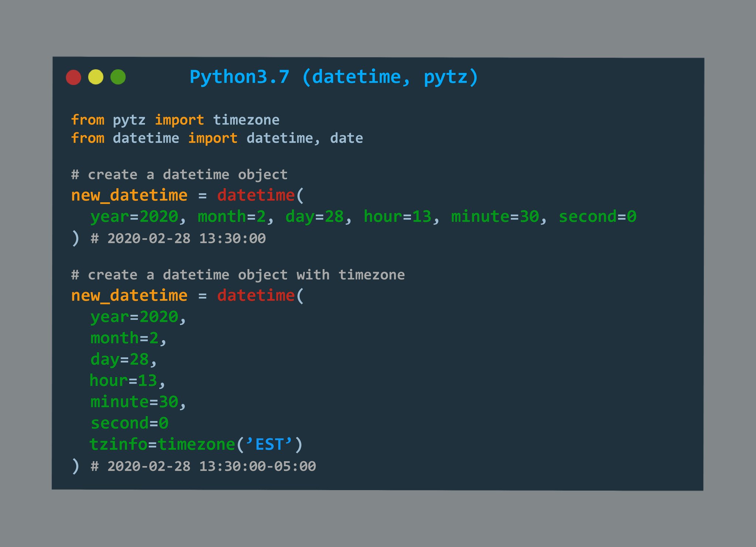Click the yellow minimize dot
The height and width of the screenshot is (547, 756).
[96, 77]
